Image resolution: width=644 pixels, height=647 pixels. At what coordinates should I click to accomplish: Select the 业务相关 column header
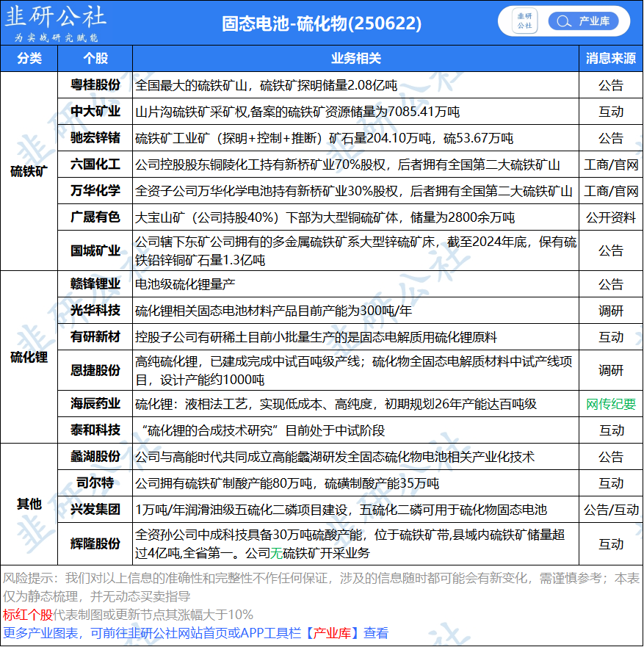[355, 58]
